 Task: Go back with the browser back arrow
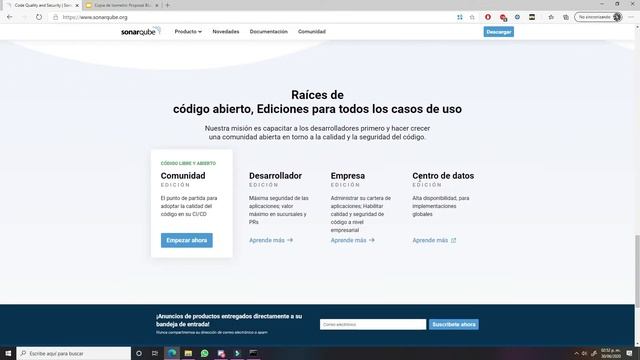click(10, 17)
